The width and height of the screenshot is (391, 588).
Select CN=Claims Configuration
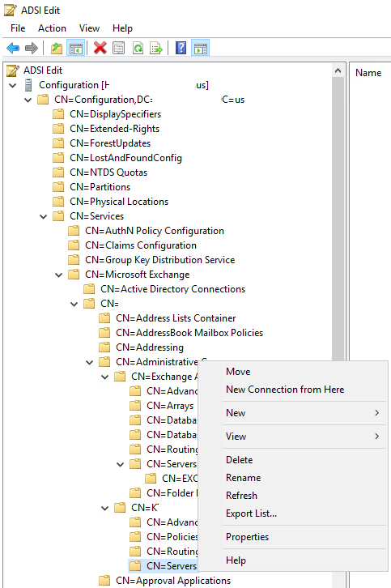(x=141, y=245)
